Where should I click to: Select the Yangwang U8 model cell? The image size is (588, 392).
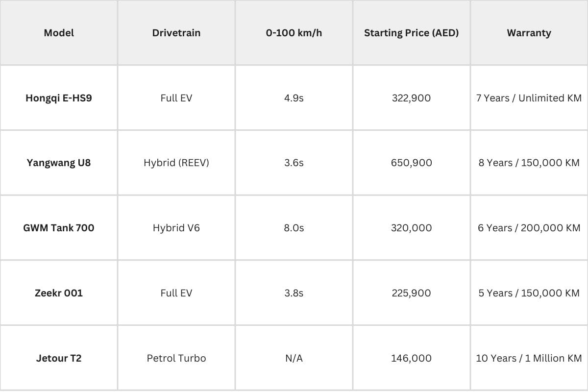click(x=59, y=163)
